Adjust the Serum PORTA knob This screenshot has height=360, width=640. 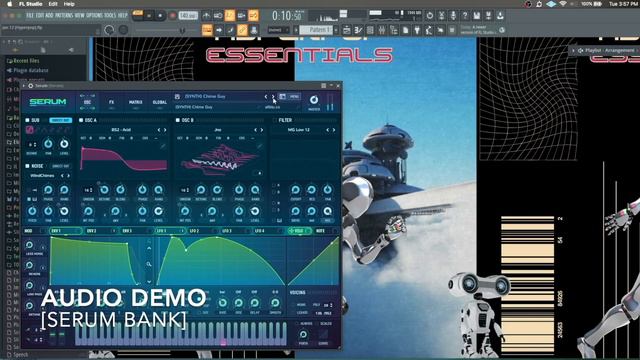[x=303, y=335]
